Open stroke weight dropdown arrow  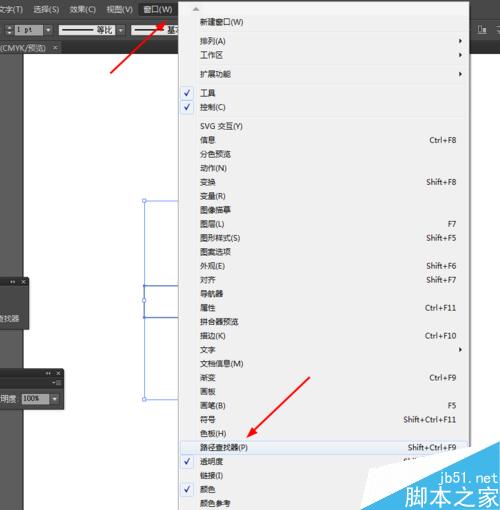pos(48,30)
